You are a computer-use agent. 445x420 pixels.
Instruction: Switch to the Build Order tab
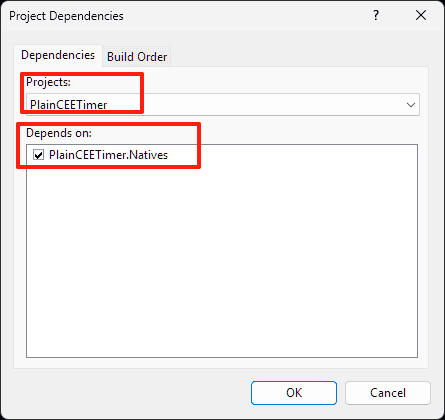pyautogui.click(x=137, y=57)
